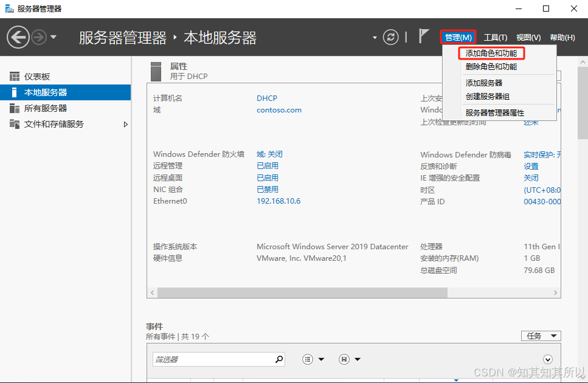Click properties panel scroll-left arrow

pos(152,292)
